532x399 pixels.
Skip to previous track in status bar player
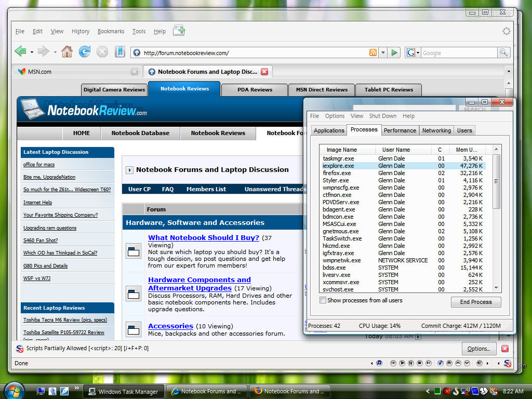(x=393, y=363)
